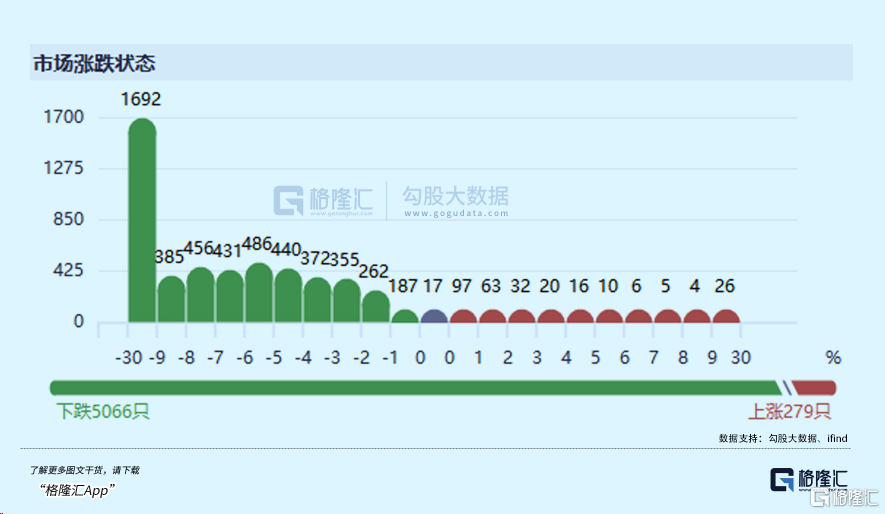
Task: Click the y-axis label 425
Action: (68, 270)
